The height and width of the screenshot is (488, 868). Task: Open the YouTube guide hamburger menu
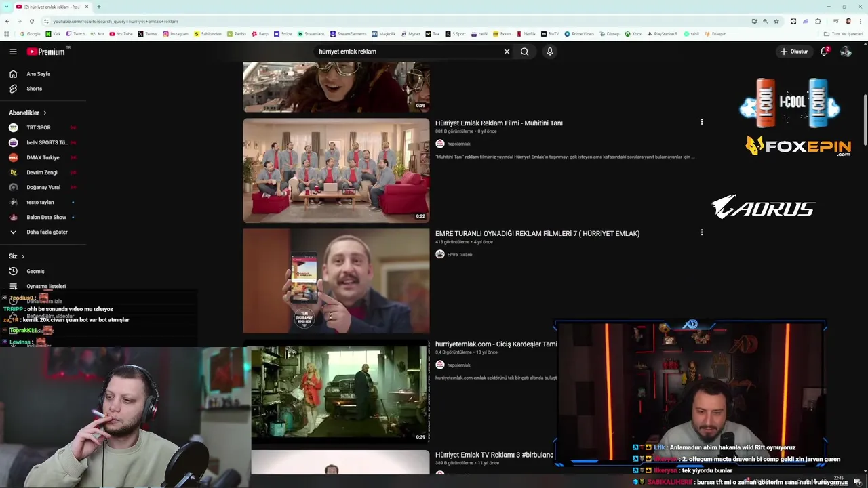[13, 52]
